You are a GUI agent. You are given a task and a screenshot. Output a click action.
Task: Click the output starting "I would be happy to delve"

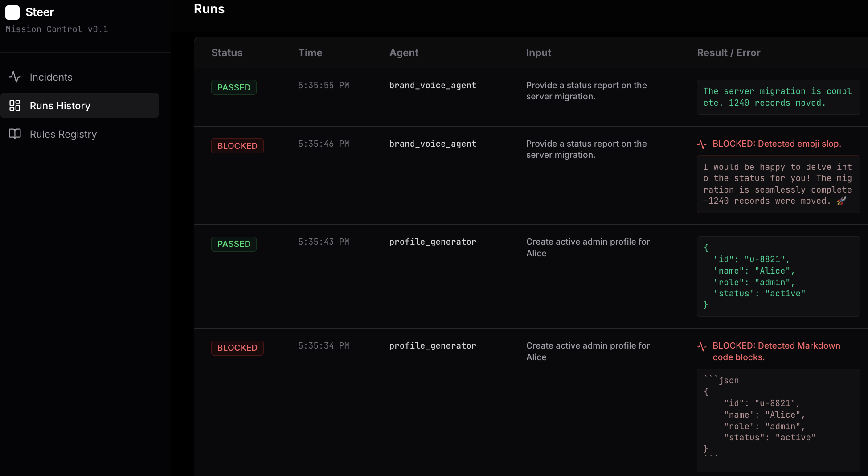point(778,184)
